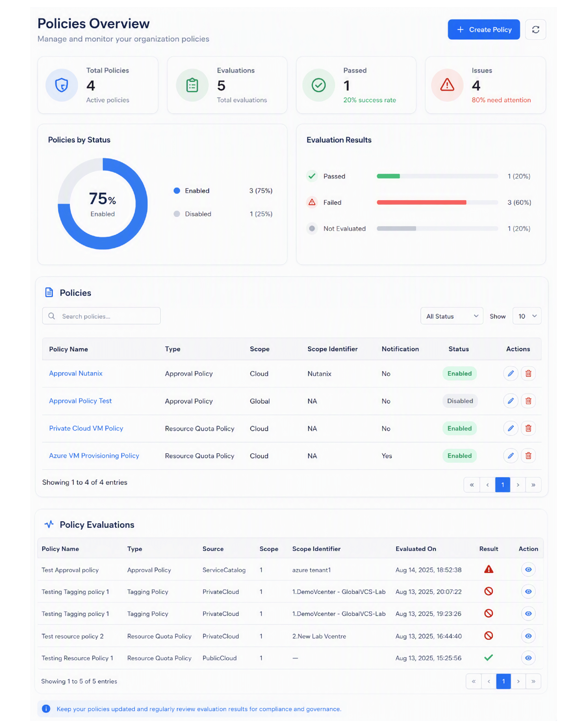Click the Create Policy button
587x728 pixels.
point(484,29)
